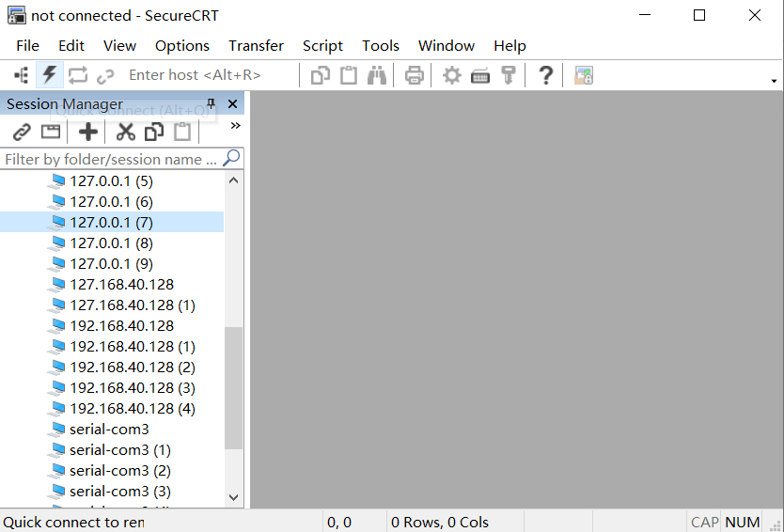Screen dimensions: 784x532
Task: Select session 127.0.0.1 (6)
Action: coord(112,201)
